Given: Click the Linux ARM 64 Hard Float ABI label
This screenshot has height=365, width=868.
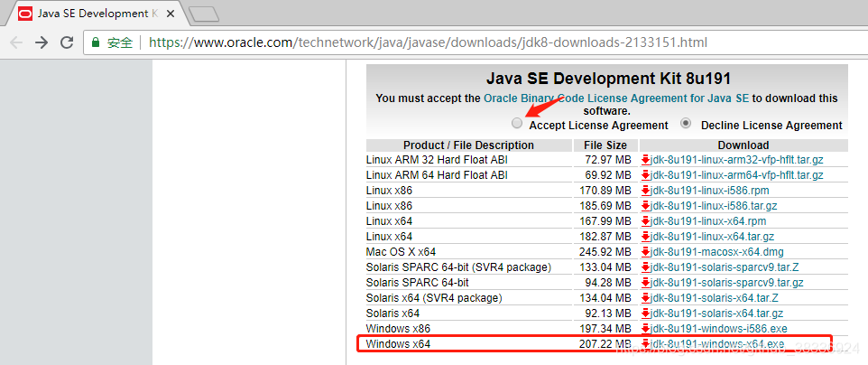Looking at the screenshot, I should coord(437,175).
